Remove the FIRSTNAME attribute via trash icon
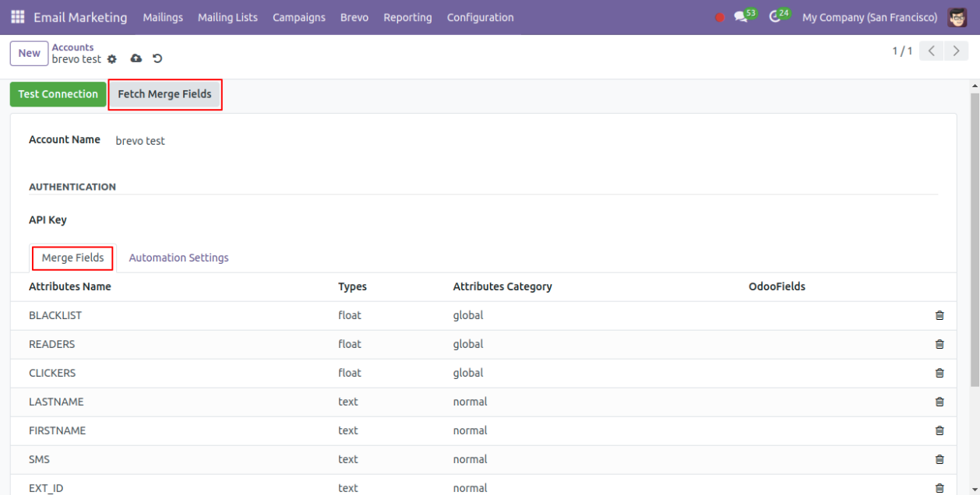 (939, 430)
